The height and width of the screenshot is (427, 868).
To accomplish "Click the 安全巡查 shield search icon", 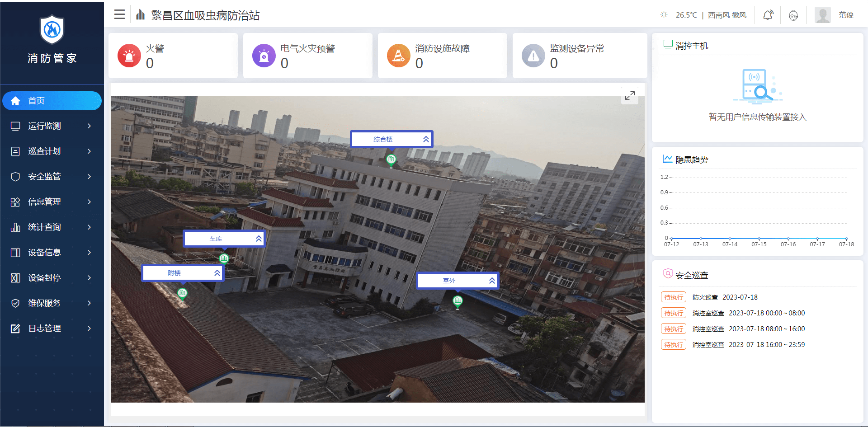I will 668,273.
